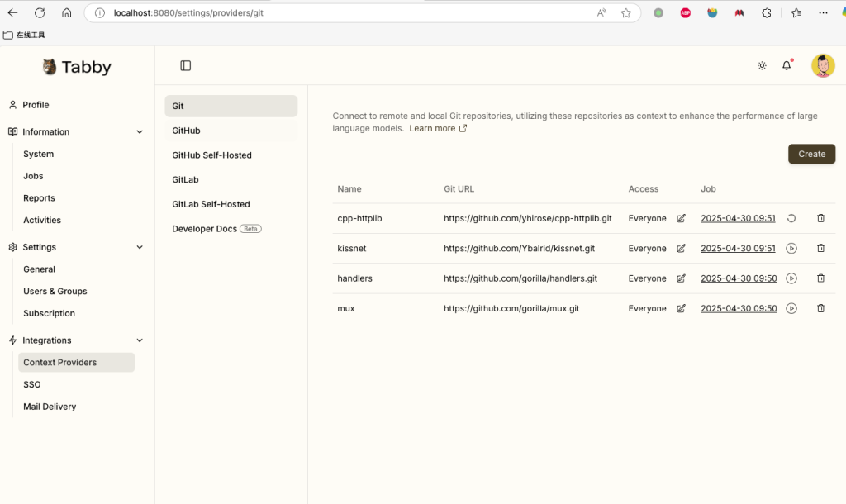846x504 pixels.
Task: Run the indexing job for kissnet
Action: pos(791,248)
